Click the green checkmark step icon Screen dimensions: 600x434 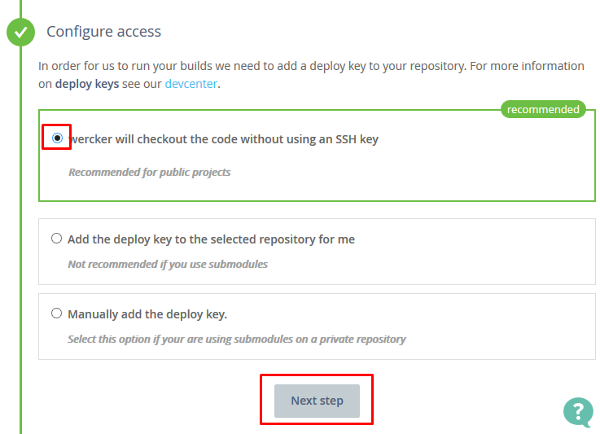pyautogui.click(x=20, y=32)
